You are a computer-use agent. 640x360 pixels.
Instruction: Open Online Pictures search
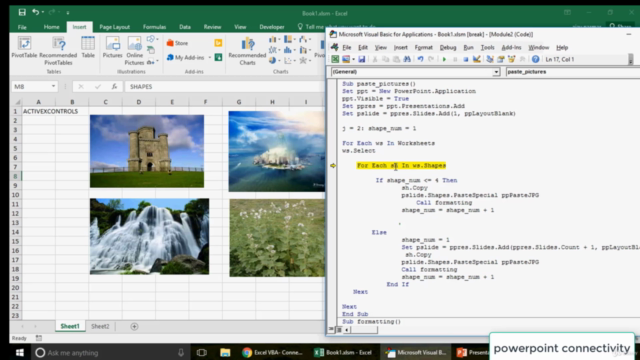coord(134,51)
